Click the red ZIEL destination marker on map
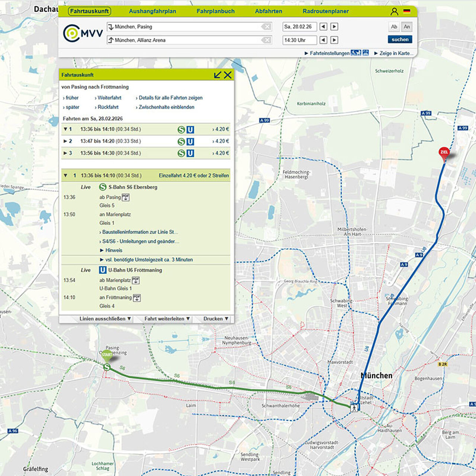This screenshot has height=476, width=476. (x=444, y=153)
